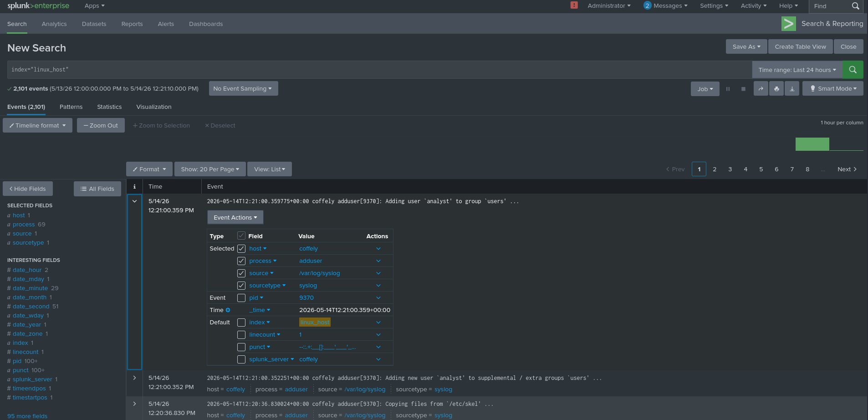Share the search job via arrow icon
The height and width of the screenshot is (420, 868).
click(761, 88)
